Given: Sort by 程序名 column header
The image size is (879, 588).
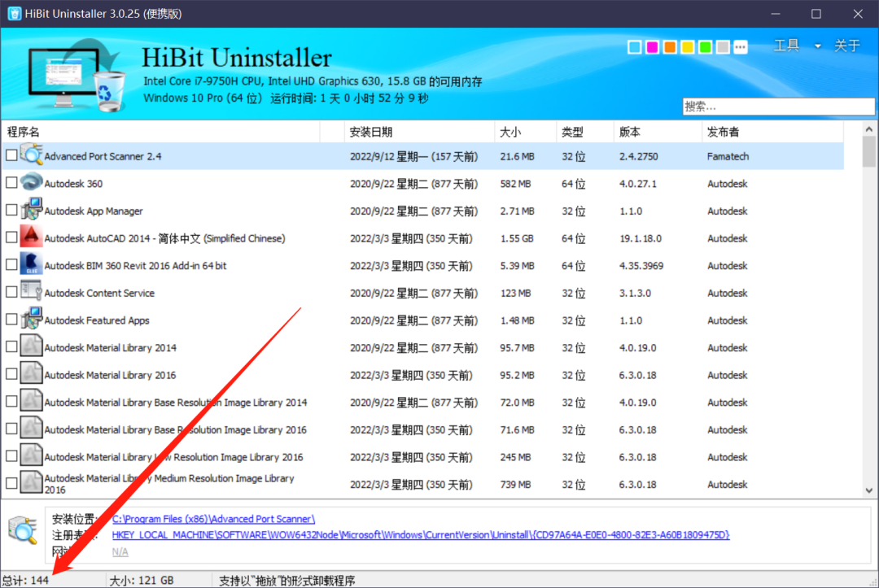Looking at the screenshot, I should point(160,133).
